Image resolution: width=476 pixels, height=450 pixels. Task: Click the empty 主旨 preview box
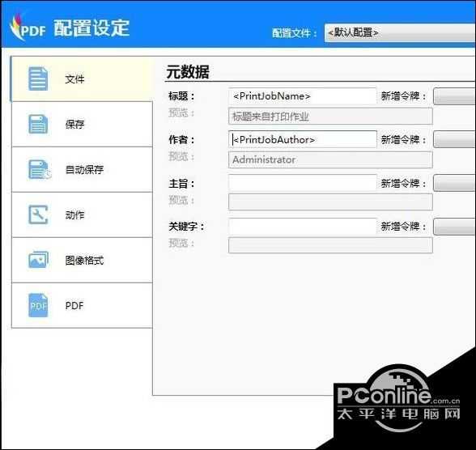tap(330, 202)
